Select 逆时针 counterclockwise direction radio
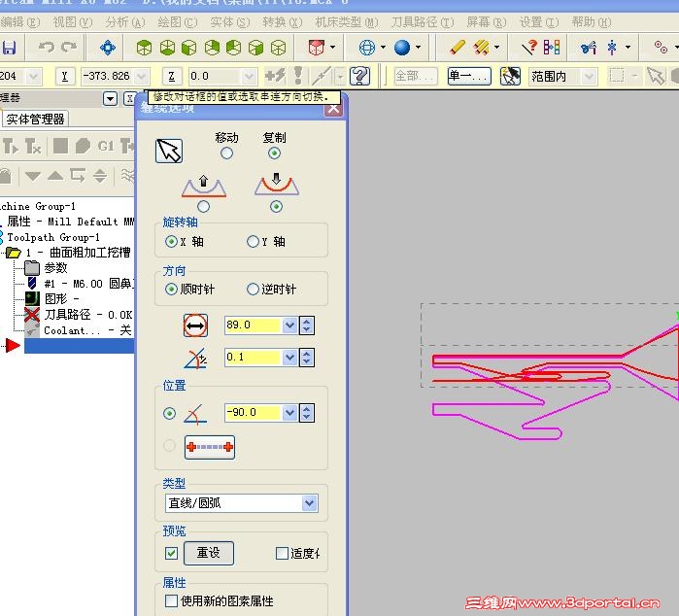The width and height of the screenshot is (679, 616). (x=253, y=289)
